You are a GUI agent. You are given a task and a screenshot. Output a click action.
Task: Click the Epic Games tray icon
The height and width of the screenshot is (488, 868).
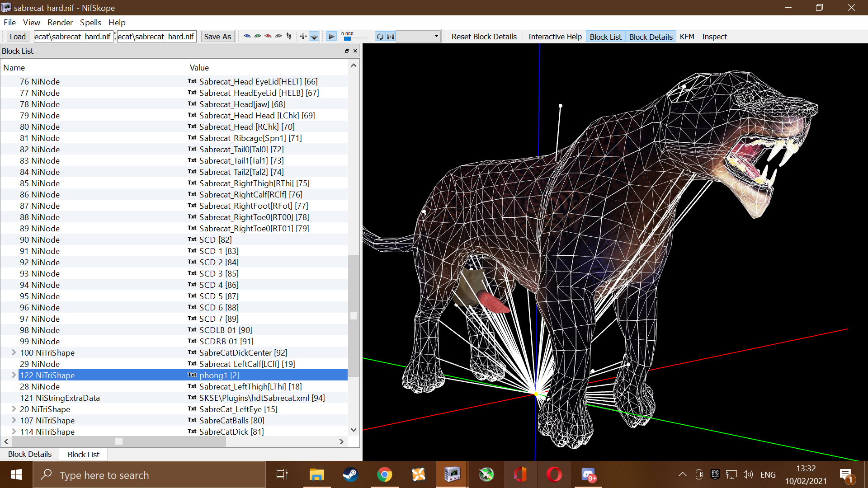[x=715, y=474]
